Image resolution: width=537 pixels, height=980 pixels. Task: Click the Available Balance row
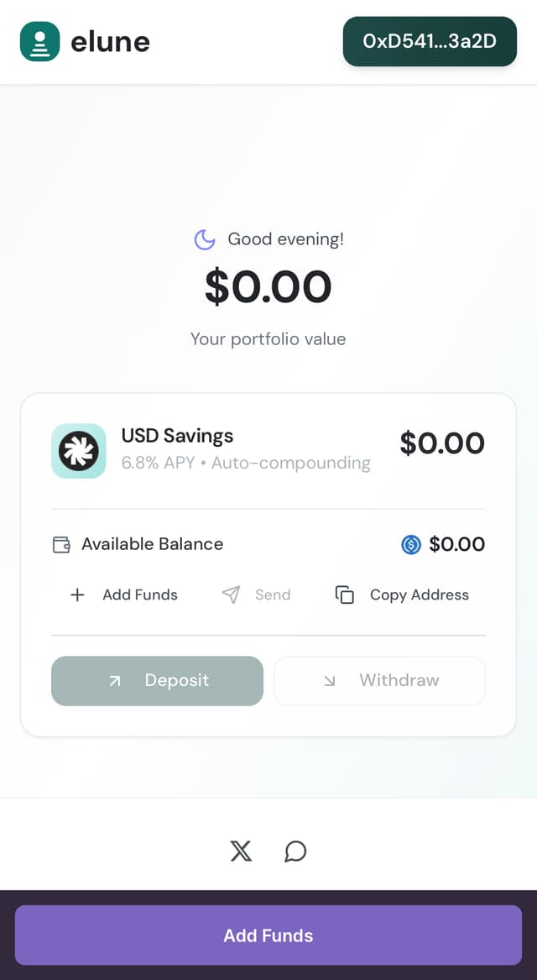[x=268, y=544]
